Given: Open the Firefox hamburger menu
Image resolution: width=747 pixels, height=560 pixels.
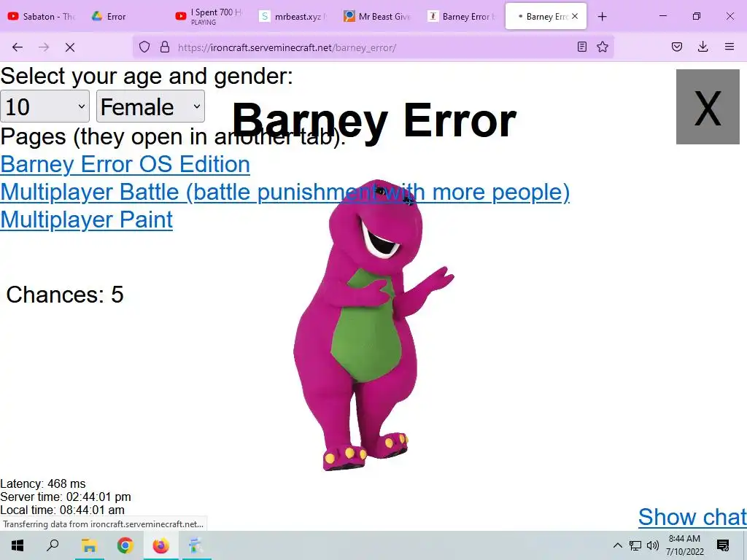Looking at the screenshot, I should click(729, 47).
